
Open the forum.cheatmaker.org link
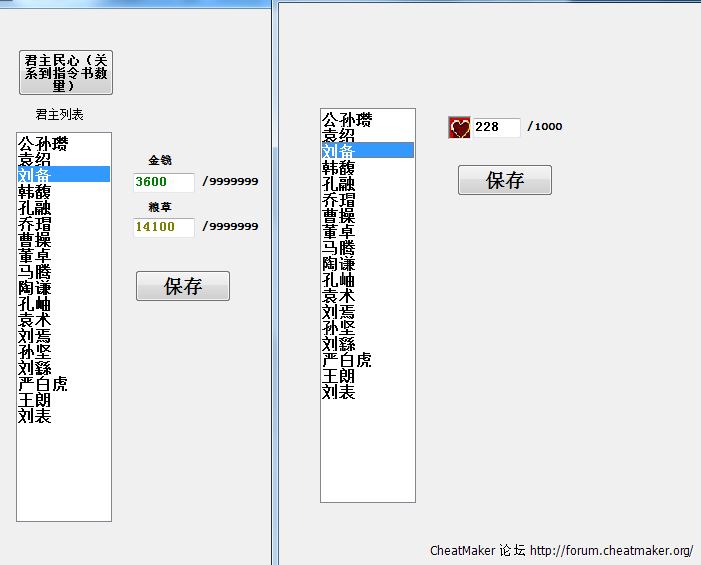[x=611, y=551]
